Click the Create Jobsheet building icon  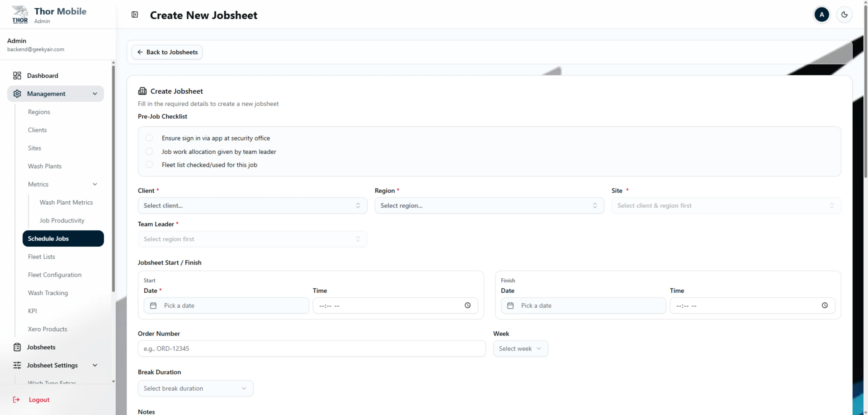click(142, 91)
